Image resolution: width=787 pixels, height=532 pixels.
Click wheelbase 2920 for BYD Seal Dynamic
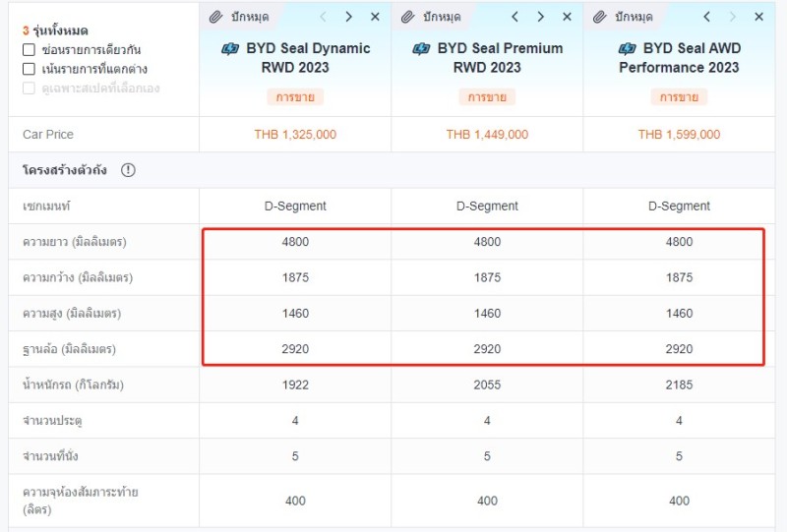(295, 349)
